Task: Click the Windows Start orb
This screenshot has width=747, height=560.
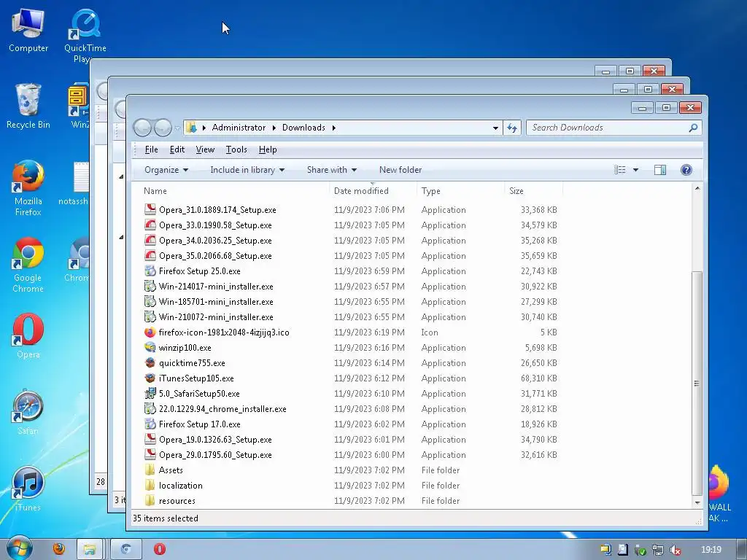Action: (x=18, y=549)
